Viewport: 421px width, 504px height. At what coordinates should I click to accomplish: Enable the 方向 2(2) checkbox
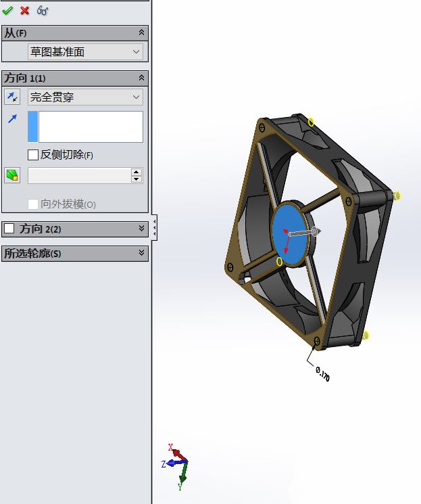(x=9, y=229)
